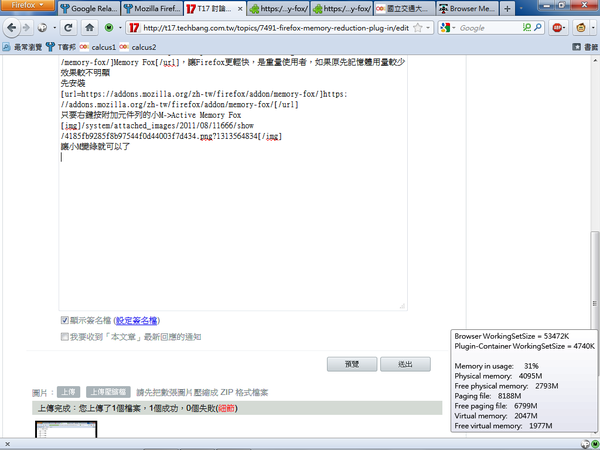The height and width of the screenshot is (450, 600).
Task: Toggle 顯示簽名檔 checkbox
Action: (65, 320)
